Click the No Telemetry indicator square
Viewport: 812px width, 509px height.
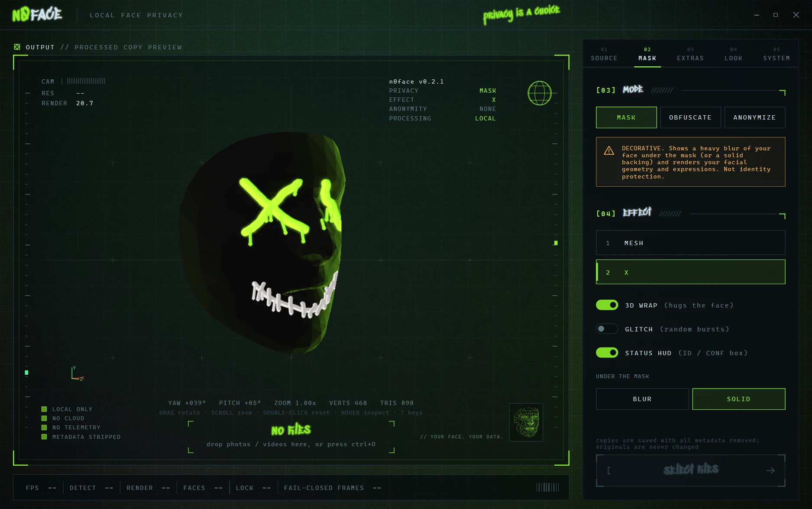point(44,427)
